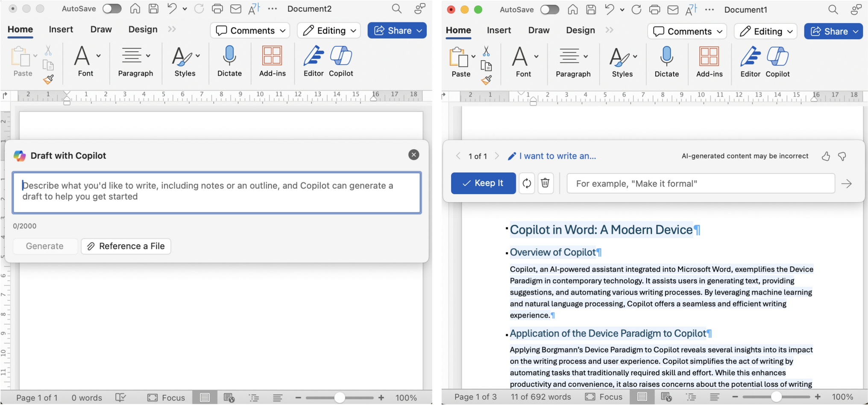Click Home icon in Document2 title bar
Image resolution: width=868 pixels, height=405 pixels.
(x=135, y=9)
